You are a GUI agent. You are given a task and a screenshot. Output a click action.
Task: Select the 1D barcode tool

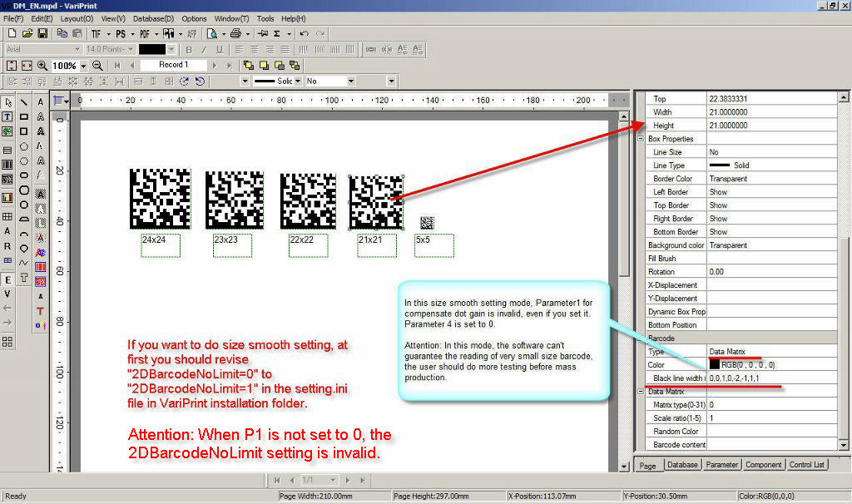coord(7,165)
